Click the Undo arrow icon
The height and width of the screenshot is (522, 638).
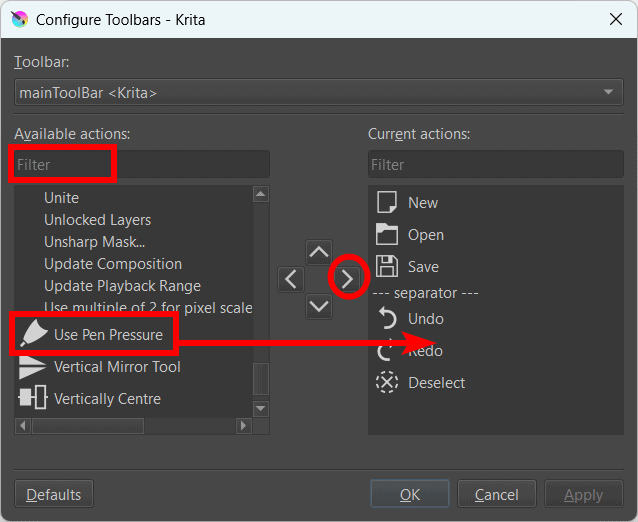387,318
